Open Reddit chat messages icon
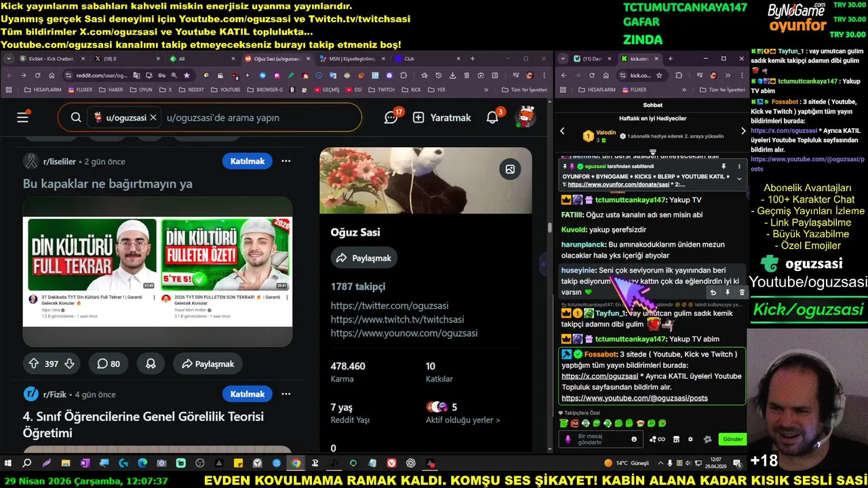Screen dimensions: 868x488 (391, 117)
